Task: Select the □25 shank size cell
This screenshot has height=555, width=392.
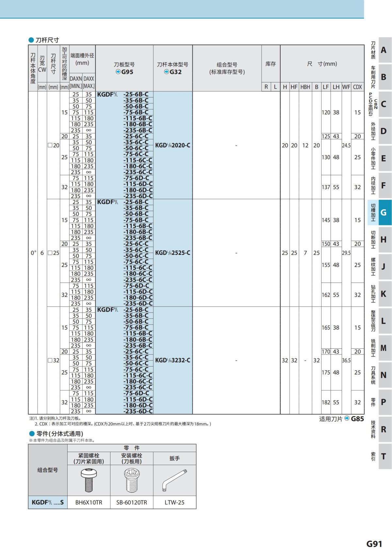Action: (54, 253)
